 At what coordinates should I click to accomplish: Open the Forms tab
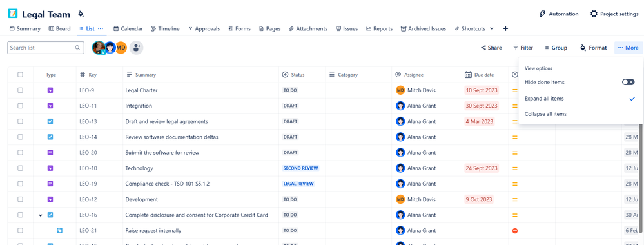point(239,29)
